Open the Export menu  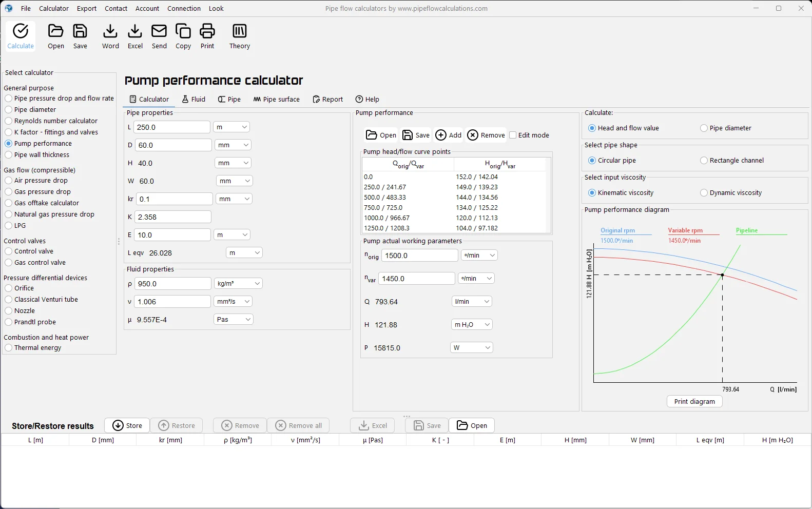coord(87,8)
